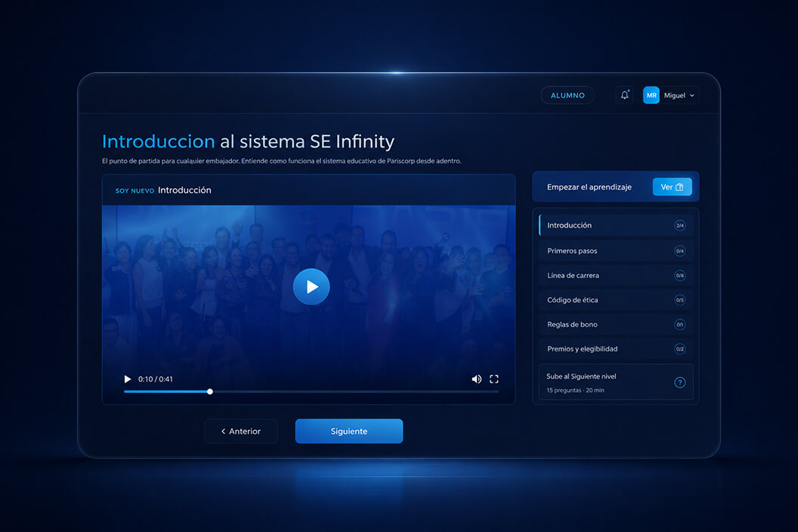Open the Línea de carrera lesson

point(616,275)
